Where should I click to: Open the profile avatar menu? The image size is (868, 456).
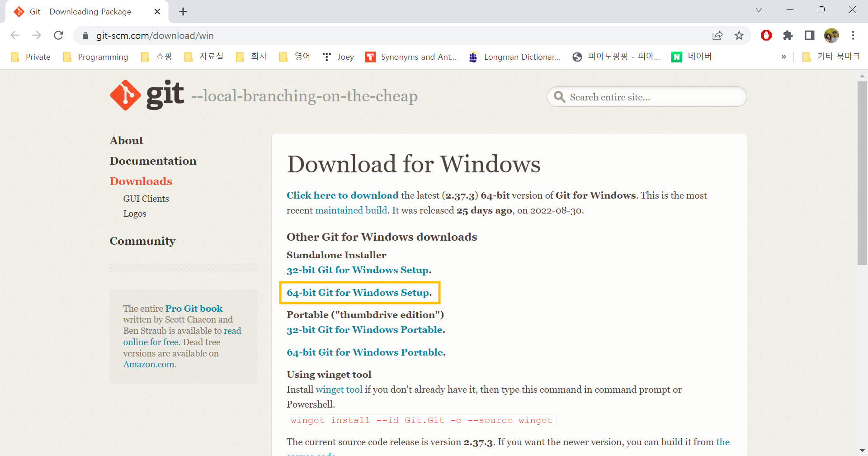click(831, 35)
